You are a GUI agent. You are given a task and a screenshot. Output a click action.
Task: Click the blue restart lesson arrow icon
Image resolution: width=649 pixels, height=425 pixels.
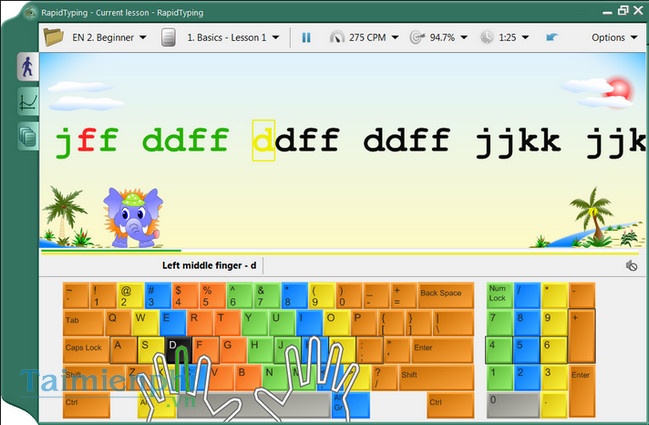552,37
